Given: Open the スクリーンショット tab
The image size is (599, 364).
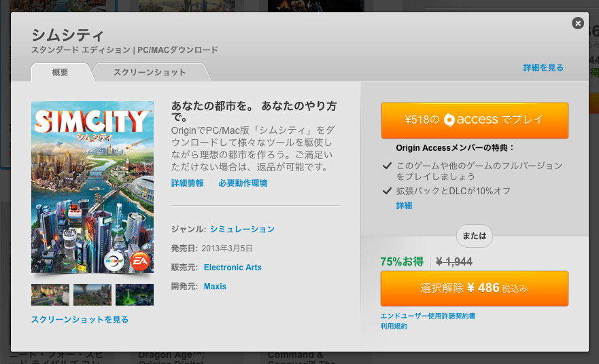Looking at the screenshot, I should tap(150, 72).
